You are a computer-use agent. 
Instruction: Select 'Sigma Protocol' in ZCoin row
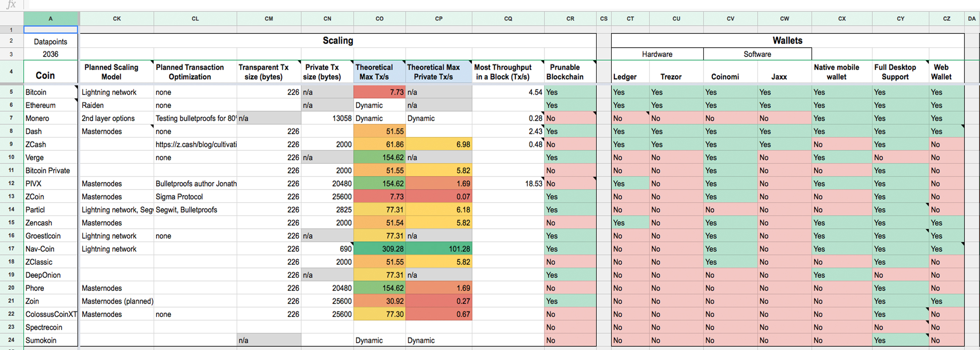(195, 197)
